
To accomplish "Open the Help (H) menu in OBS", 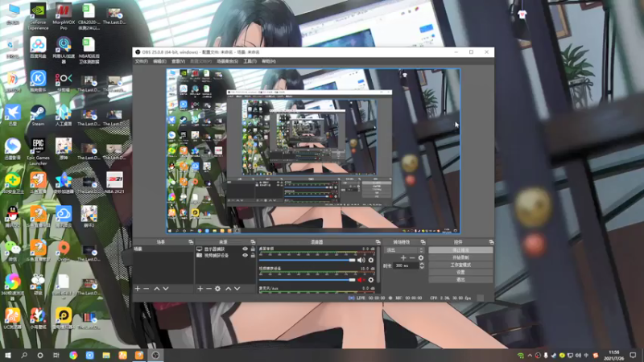I will pos(269,61).
